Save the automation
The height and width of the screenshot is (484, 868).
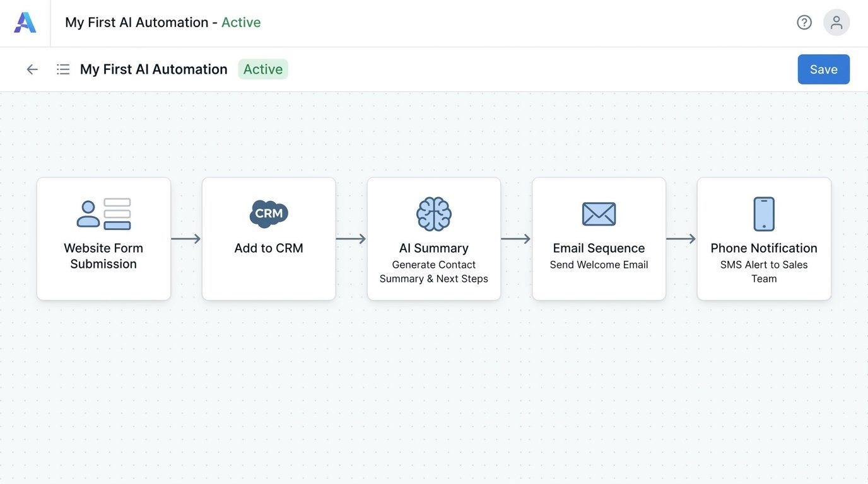tap(824, 69)
